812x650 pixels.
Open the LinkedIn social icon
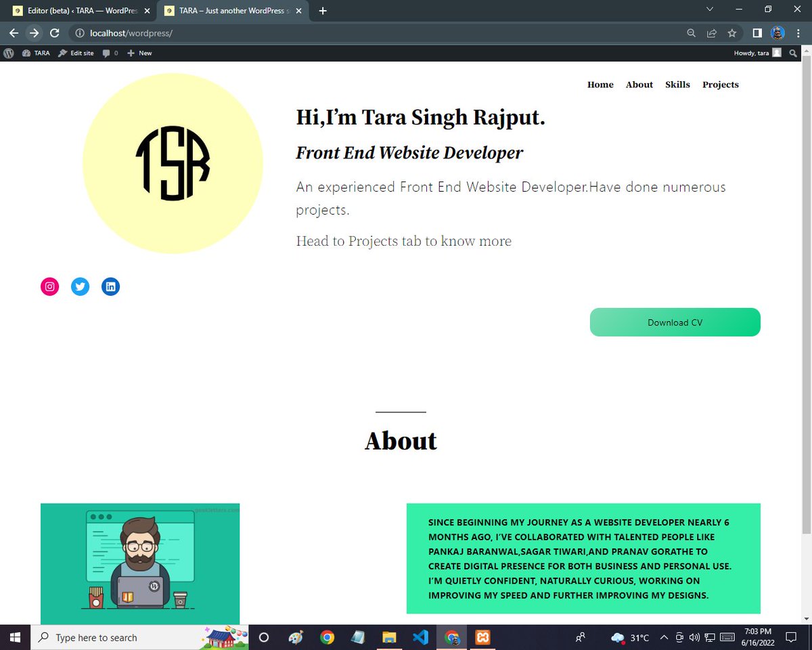click(x=110, y=286)
